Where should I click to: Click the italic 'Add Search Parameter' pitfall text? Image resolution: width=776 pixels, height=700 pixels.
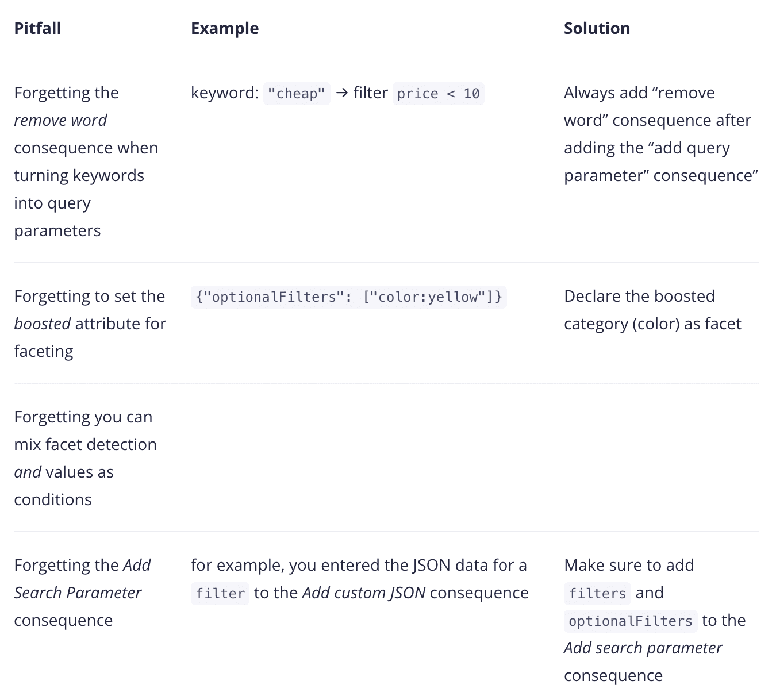[82, 579]
